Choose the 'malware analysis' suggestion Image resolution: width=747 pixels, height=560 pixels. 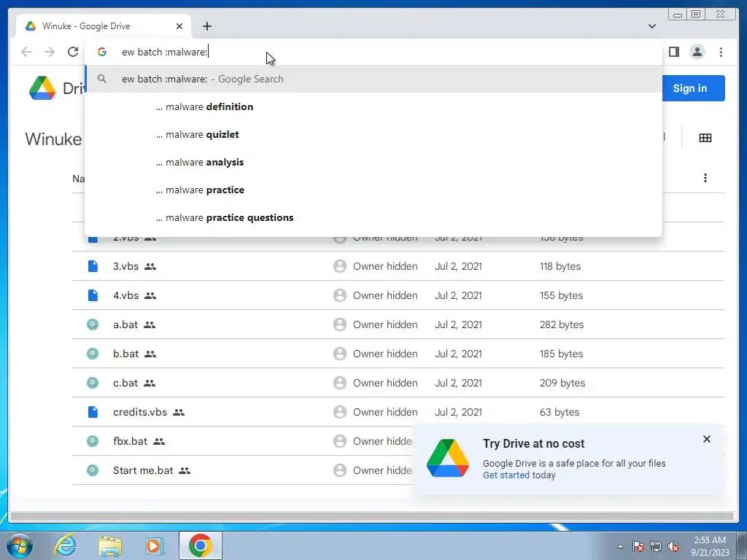(373, 162)
